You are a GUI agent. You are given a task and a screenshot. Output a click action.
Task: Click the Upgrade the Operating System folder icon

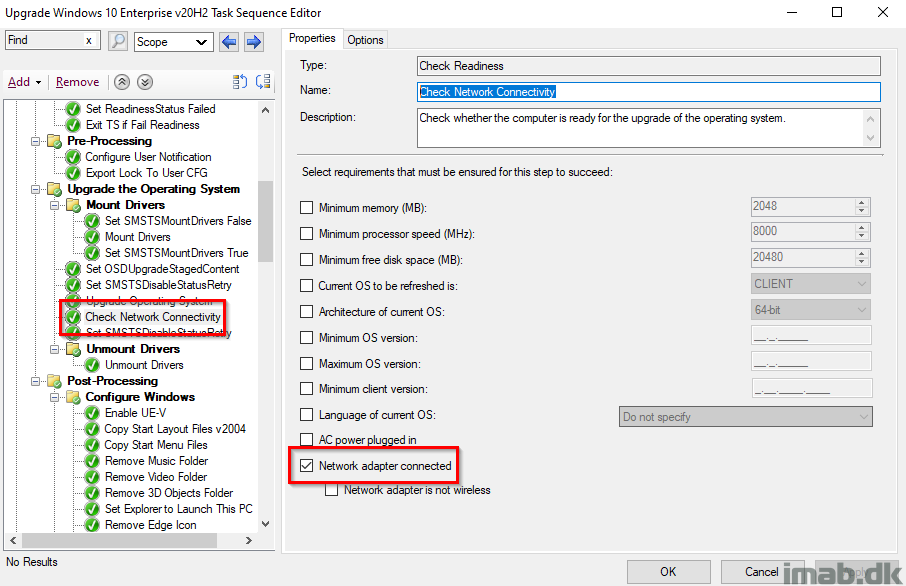coord(55,189)
